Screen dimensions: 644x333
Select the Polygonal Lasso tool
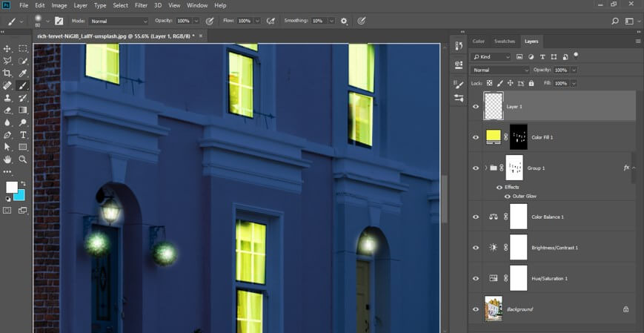(x=7, y=61)
